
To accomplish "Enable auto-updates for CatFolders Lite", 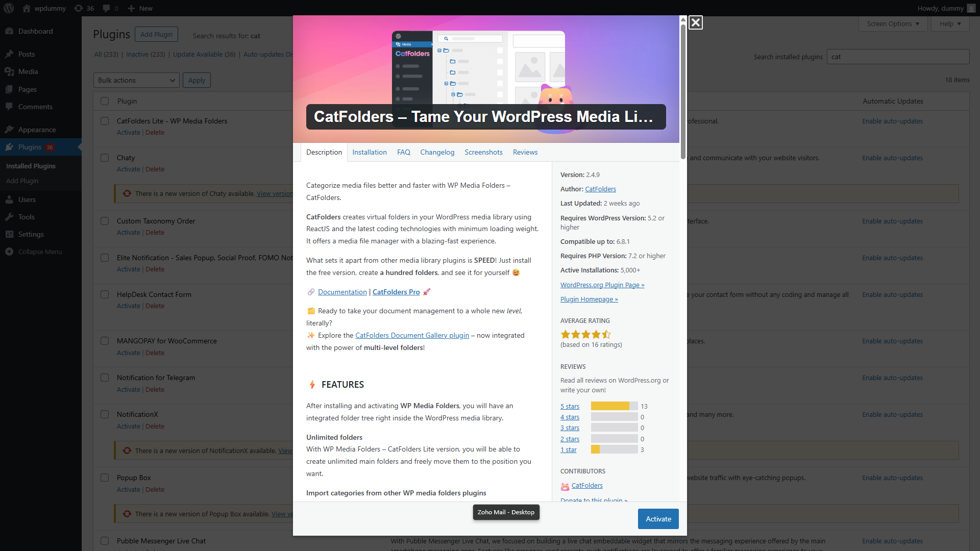I will (x=892, y=121).
